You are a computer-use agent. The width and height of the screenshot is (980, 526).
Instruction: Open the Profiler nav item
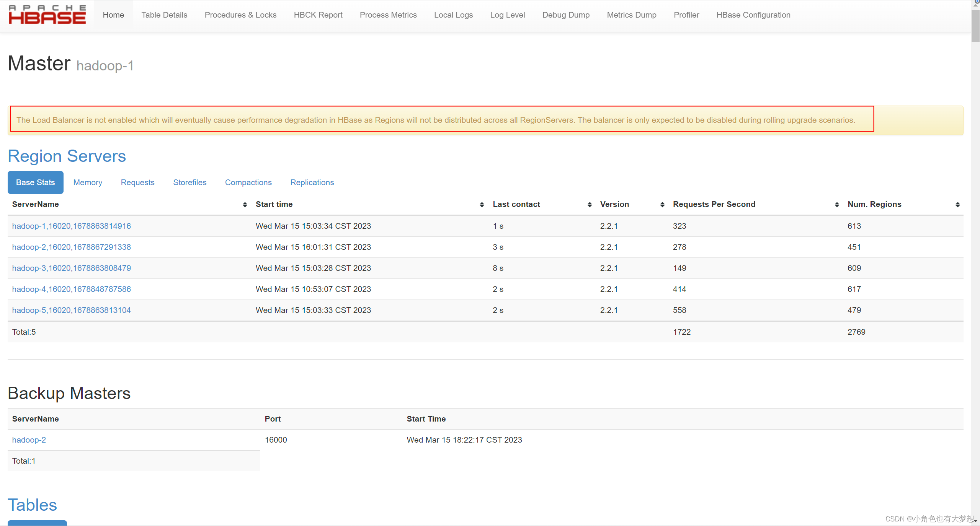[686, 15]
